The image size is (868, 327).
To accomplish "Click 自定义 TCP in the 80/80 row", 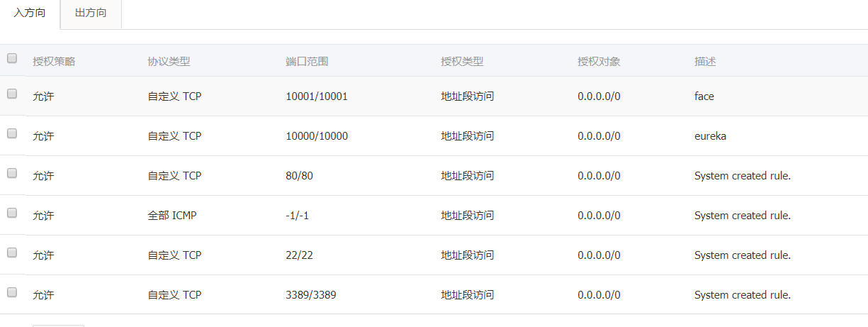I will [174, 176].
